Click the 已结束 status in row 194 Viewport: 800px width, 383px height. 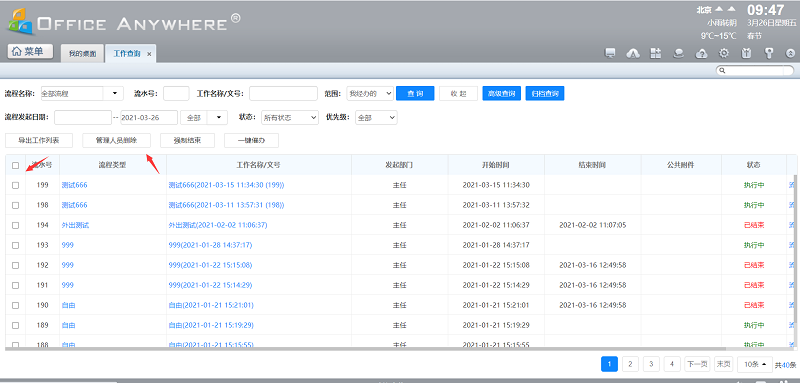[754, 225]
